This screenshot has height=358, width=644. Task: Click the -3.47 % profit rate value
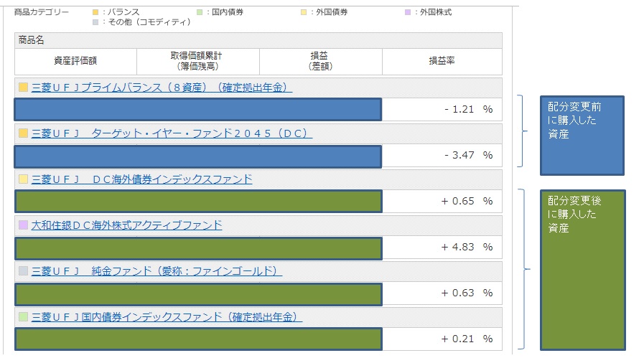[468, 155]
